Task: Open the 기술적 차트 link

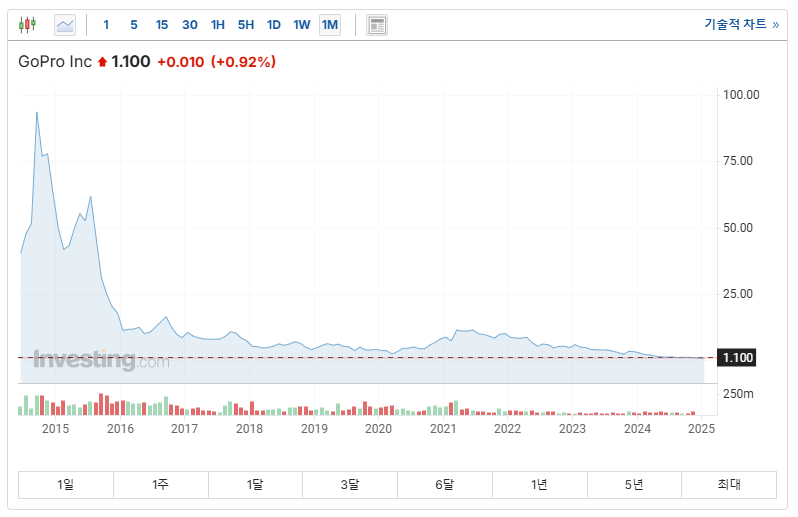Action: (x=742, y=24)
